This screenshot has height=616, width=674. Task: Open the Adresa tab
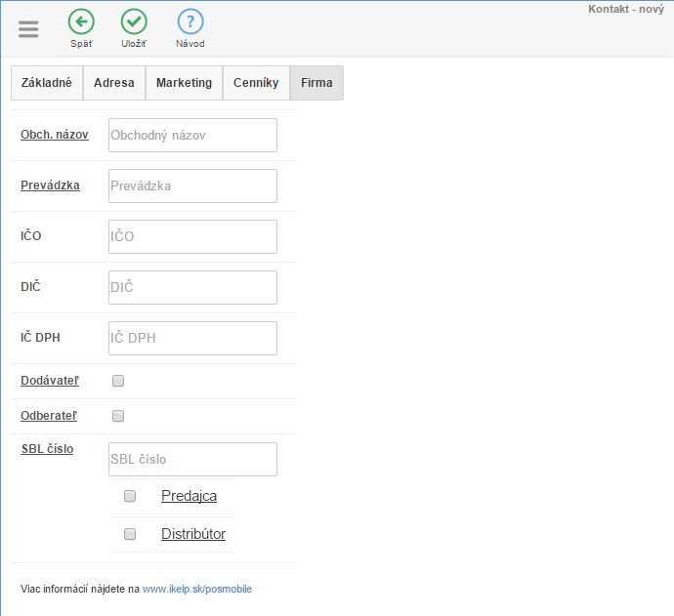(x=114, y=83)
